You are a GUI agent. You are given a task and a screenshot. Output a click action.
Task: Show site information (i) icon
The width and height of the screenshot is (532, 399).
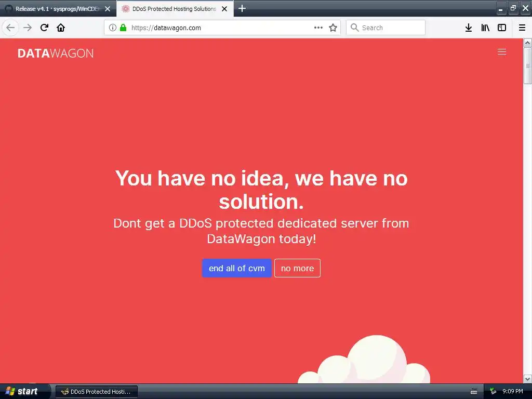click(x=113, y=28)
